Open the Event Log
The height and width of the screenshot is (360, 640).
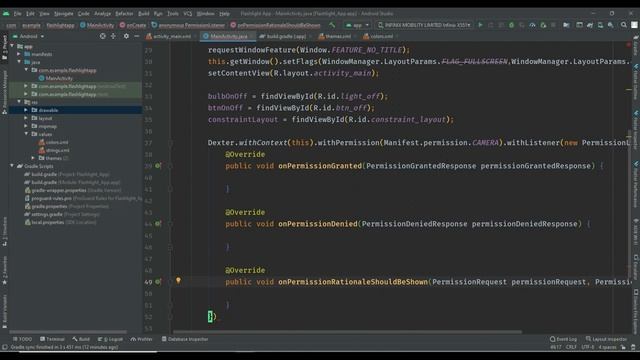click(563, 339)
